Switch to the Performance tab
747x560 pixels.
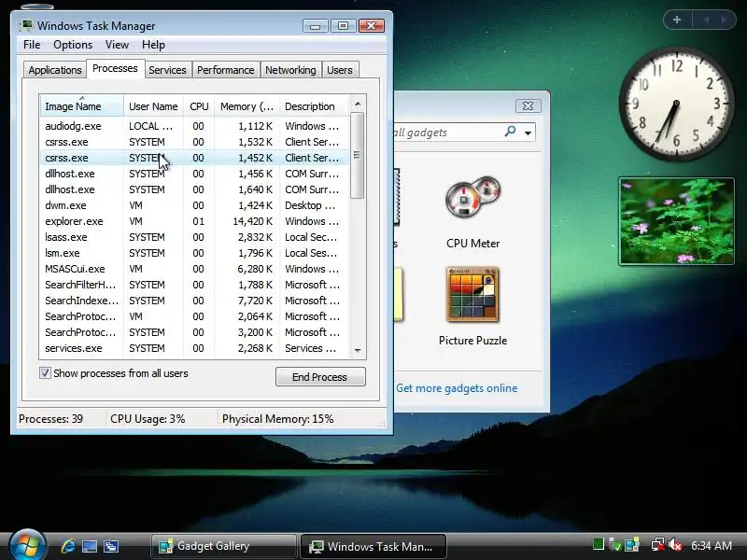pyautogui.click(x=225, y=70)
